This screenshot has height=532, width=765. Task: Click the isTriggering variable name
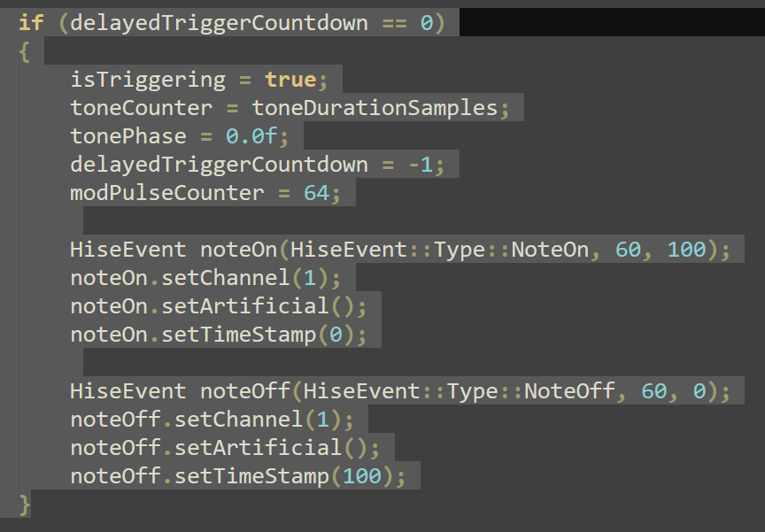pyautogui.click(x=148, y=80)
